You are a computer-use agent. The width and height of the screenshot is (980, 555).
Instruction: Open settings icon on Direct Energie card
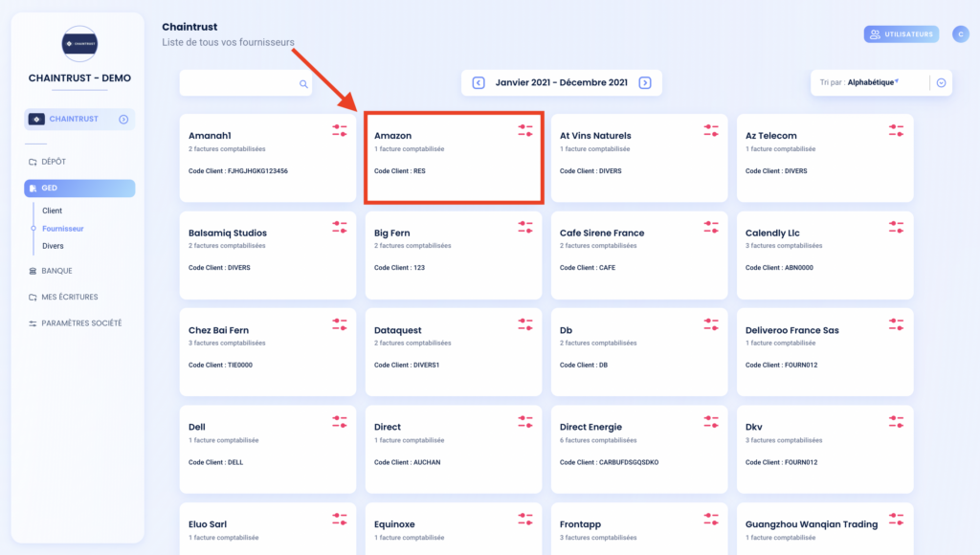711,422
